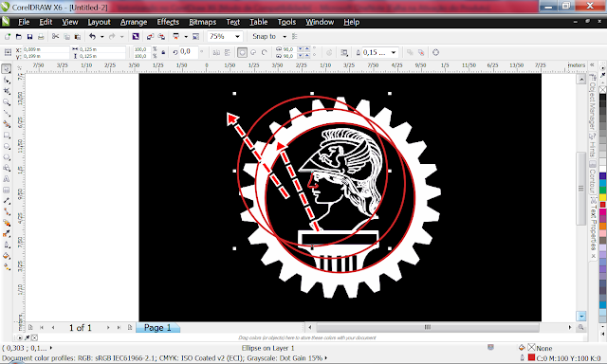
Task: Open the zoom level dropdown at 75%
Action: (237, 36)
